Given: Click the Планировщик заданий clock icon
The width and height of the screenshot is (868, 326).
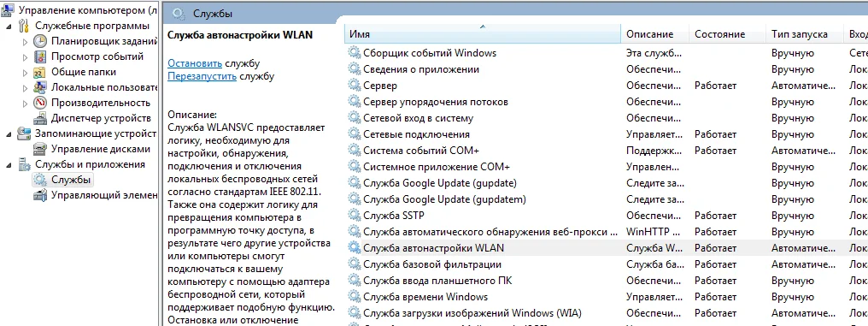Looking at the screenshot, I should point(40,41).
